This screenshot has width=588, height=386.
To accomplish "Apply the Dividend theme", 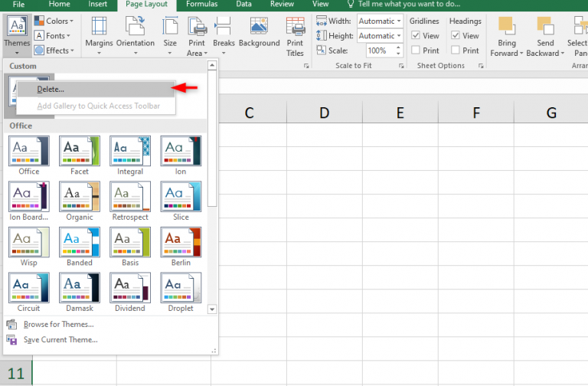I will coord(130,293).
